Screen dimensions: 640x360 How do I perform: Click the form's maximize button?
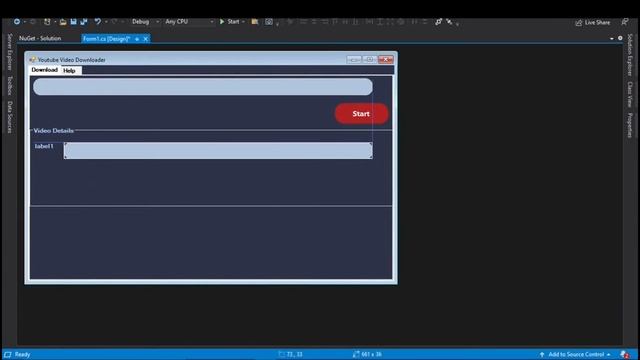tap(369, 60)
